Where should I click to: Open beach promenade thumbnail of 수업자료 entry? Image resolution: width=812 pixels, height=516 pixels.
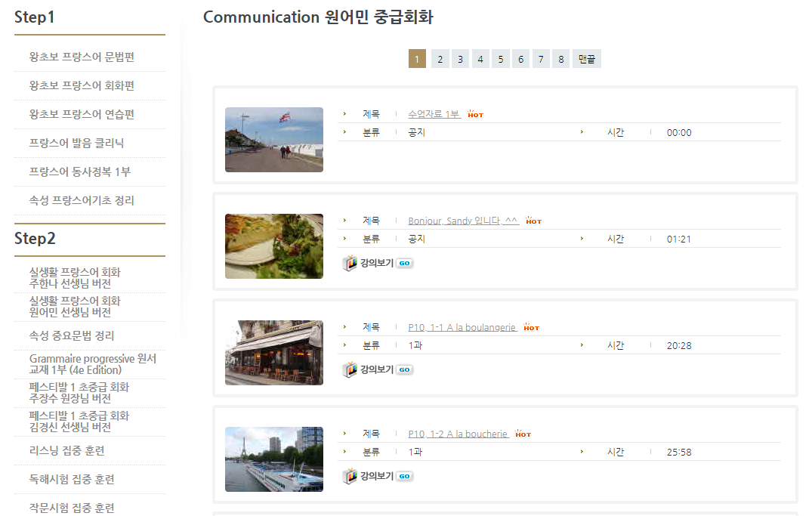pos(274,140)
